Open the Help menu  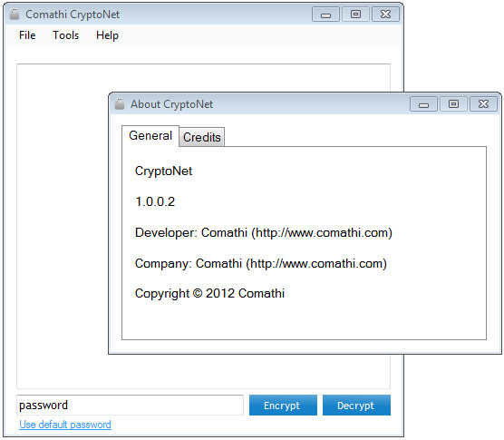107,35
